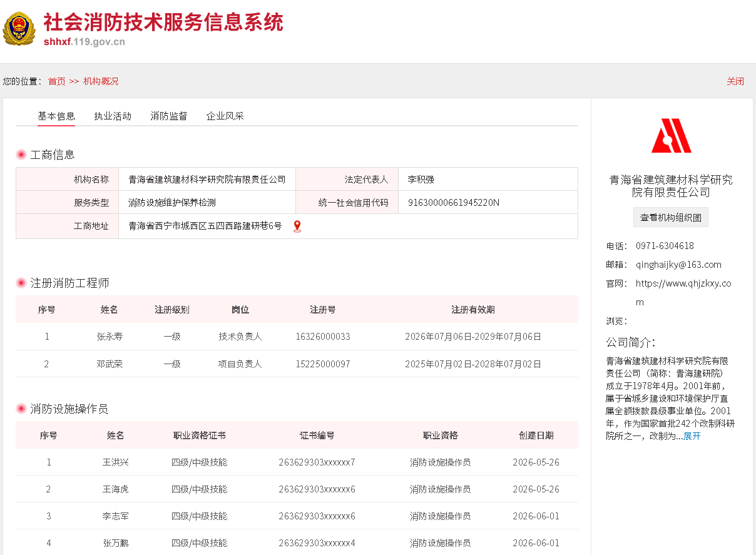The height and width of the screenshot is (555, 756).
Task: Click engineer name 张永寿
Action: tap(110, 337)
